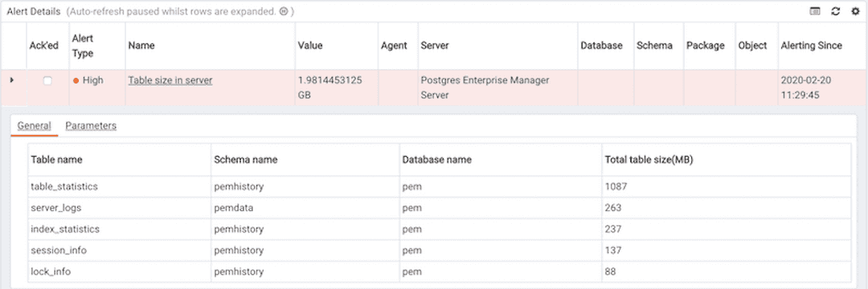The height and width of the screenshot is (289, 868).
Task: Click the Total table size(MB) column header
Action: click(649, 160)
